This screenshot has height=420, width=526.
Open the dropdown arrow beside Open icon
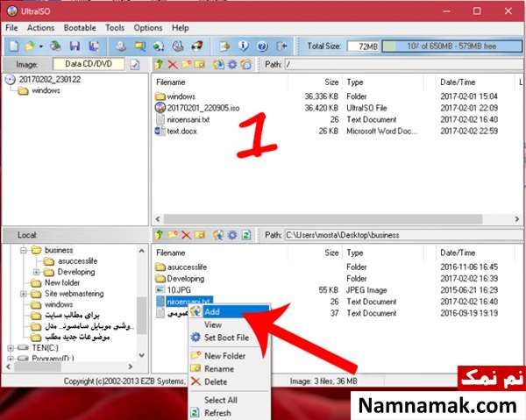tap(41, 46)
